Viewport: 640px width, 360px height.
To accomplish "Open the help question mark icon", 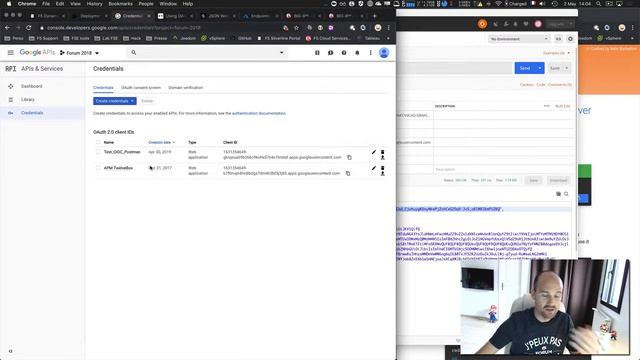I will (344, 53).
